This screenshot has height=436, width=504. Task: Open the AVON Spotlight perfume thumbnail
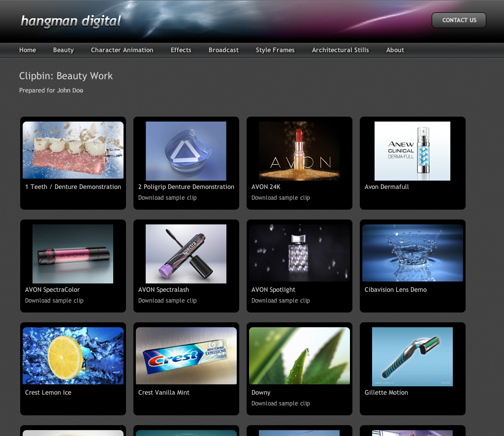pyautogui.click(x=299, y=253)
